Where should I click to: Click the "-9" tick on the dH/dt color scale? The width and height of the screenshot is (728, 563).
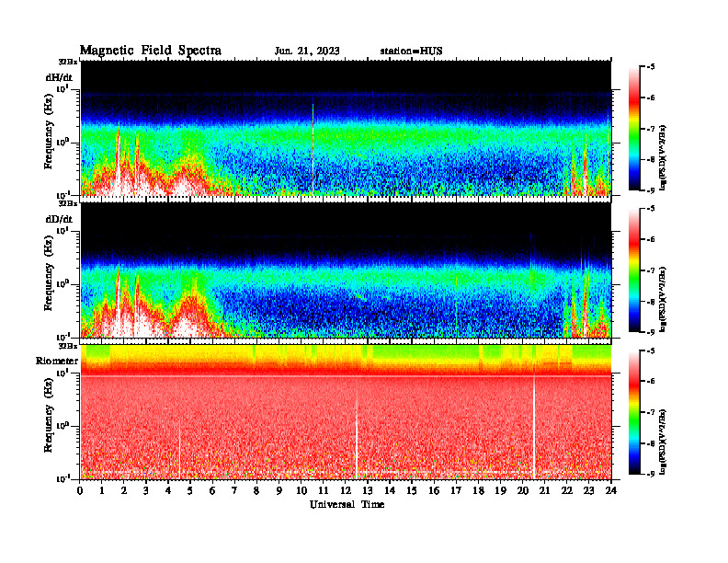(651, 190)
